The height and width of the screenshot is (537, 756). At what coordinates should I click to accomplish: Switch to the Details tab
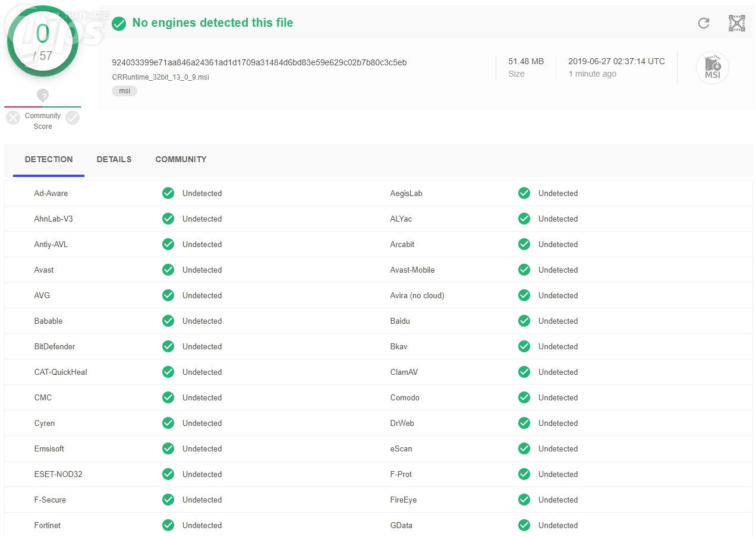click(114, 159)
